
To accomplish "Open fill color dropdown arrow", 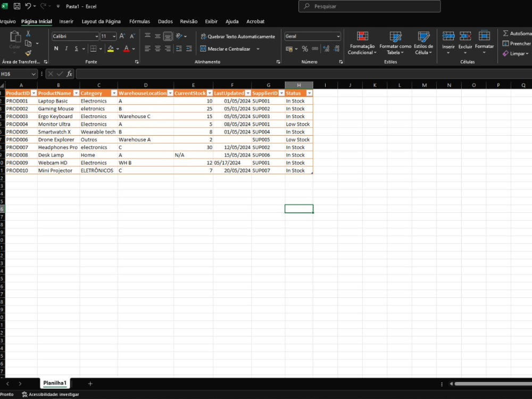I will pyautogui.click(x=118, y=49).
